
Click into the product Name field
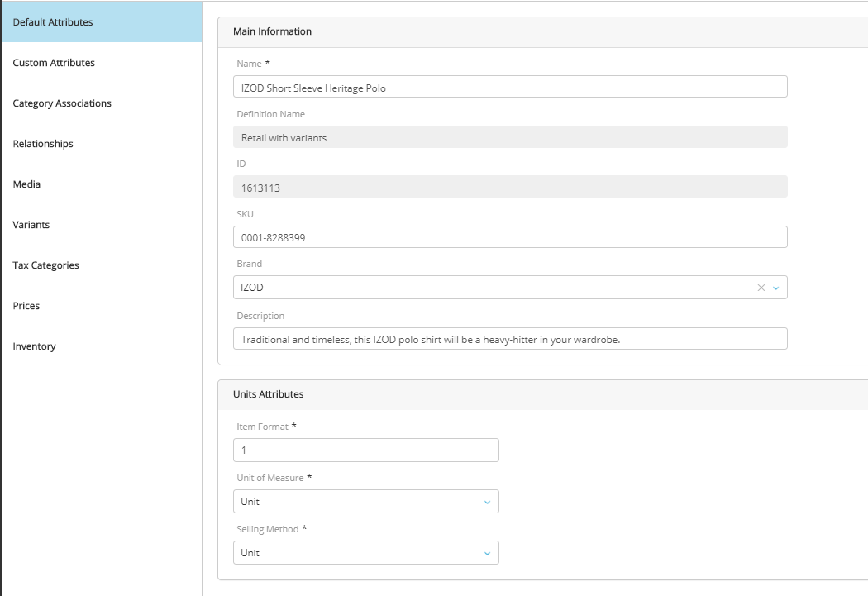point(509,88)
